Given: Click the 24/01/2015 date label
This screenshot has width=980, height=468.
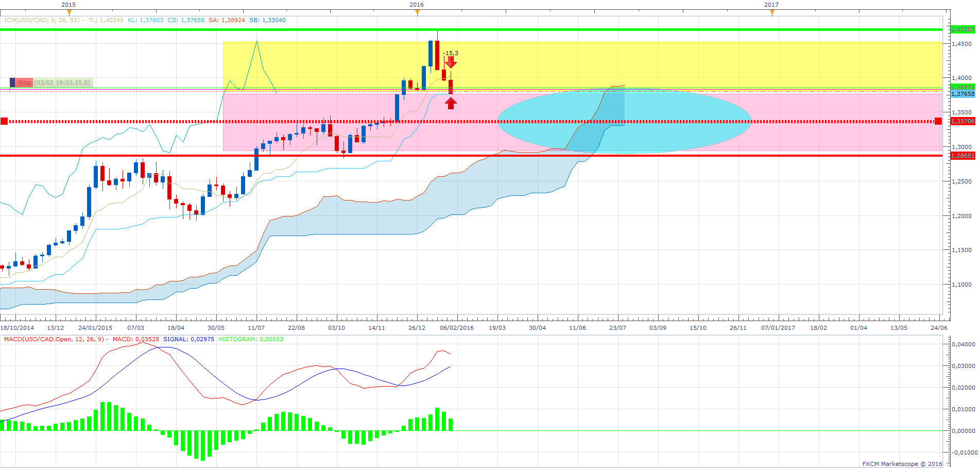Looking at the screenshot, I should pyautogui.click(x=95, y=328).
